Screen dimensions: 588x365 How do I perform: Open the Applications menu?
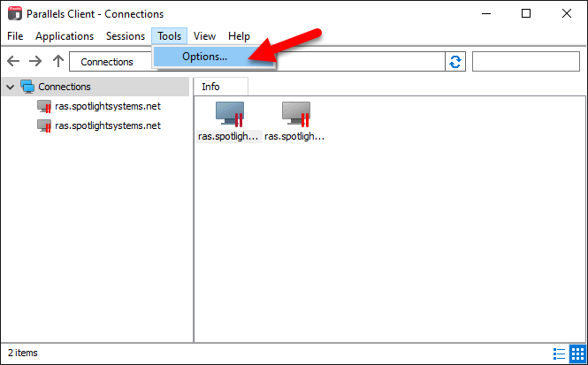pyautogui.click(x=65, y=36)
